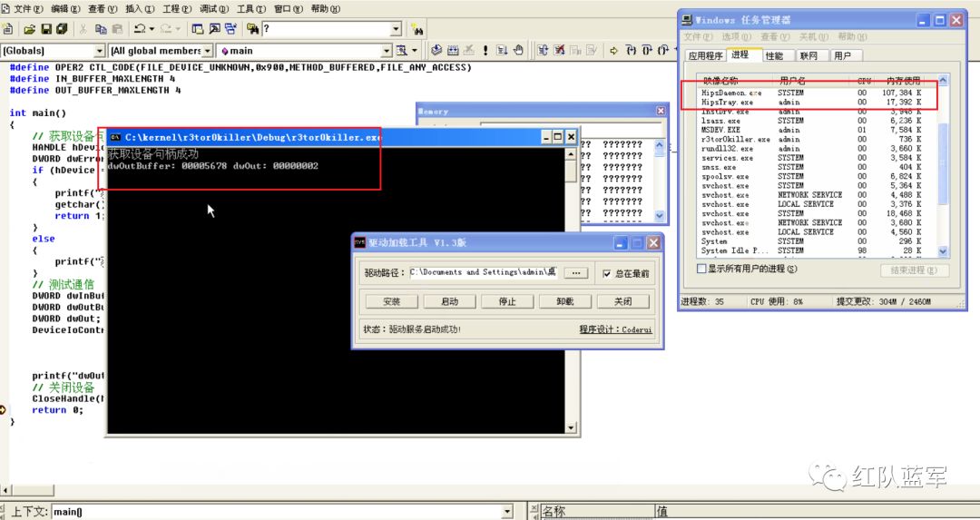Image resolution: width=980 pixels, height=520 pixels.
Task: Click the Stop Debugging icon
Action: click(559, 50)
